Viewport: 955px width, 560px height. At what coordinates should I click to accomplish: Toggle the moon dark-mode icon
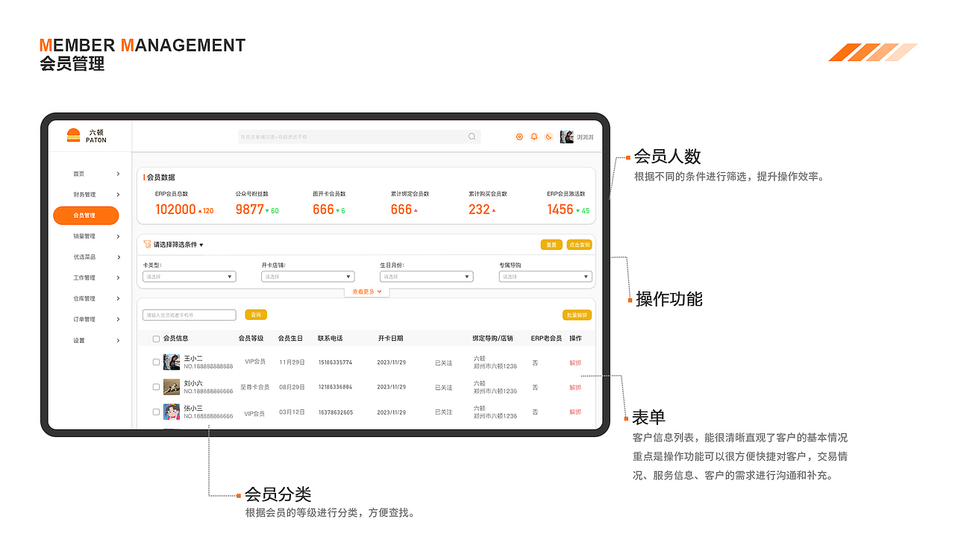[549, 136]
